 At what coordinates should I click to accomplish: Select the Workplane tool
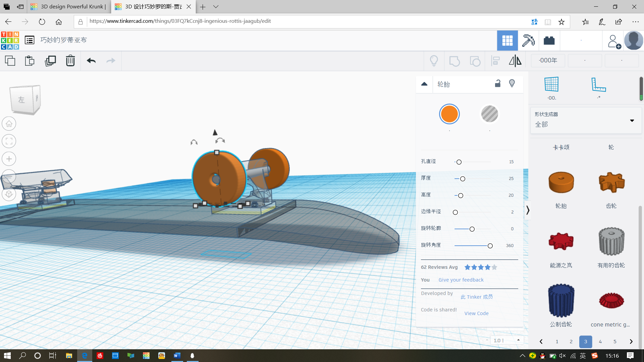[551, 84]
